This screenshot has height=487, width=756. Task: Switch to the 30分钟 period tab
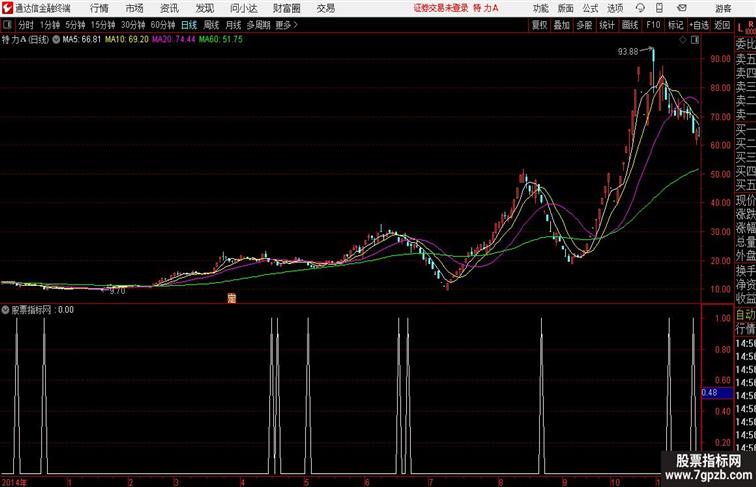click(133, 25)
